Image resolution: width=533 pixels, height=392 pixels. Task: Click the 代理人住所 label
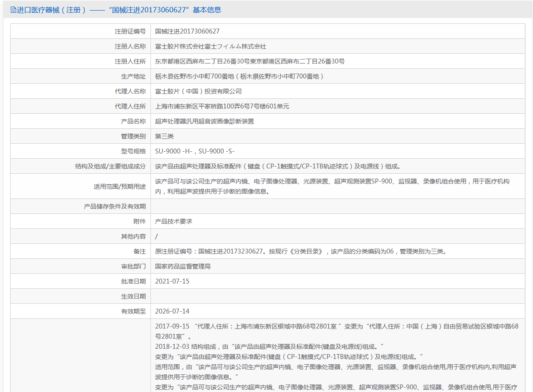[x=130, y=106]
